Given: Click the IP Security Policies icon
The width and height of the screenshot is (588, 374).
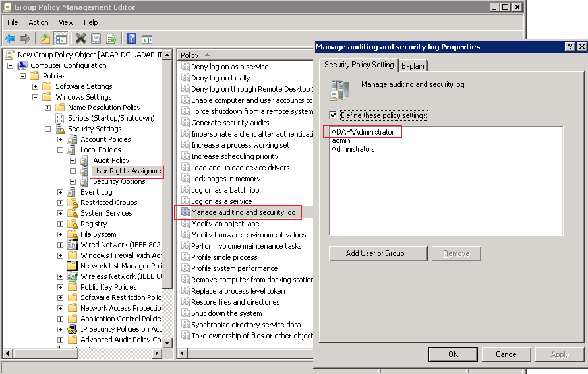Looking at the screenshot, I should click(x=73, y=329).
